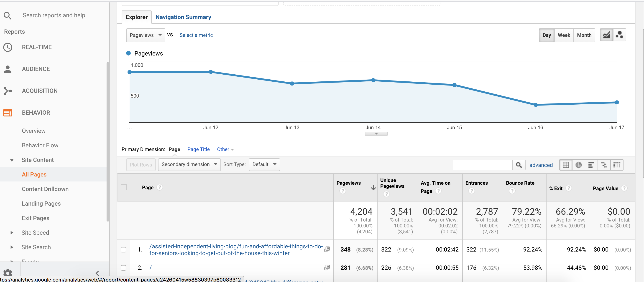Check the checkbox for the winter activities blog row
The height and width of the screenshot is (282, 644).
(x=123, y=249)
